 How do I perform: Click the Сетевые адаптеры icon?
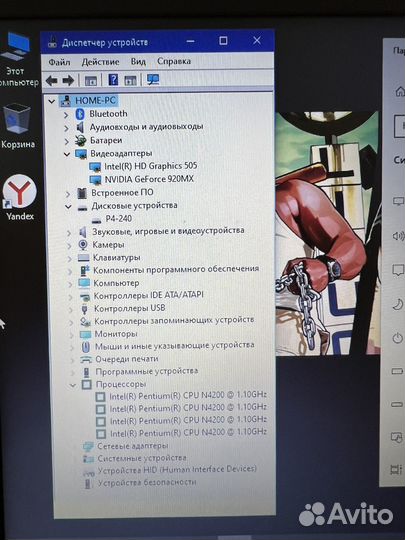coord(88,446)
